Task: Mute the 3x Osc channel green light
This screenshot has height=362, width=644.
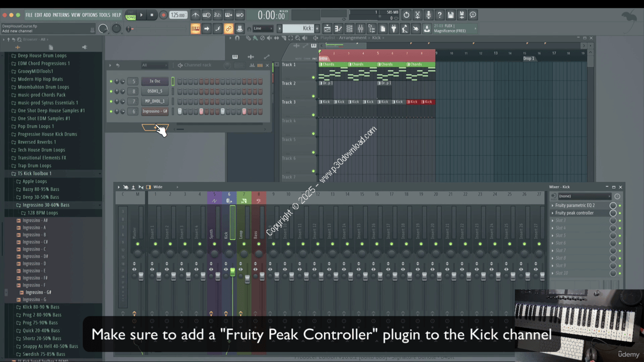Action: pos(111,81)
